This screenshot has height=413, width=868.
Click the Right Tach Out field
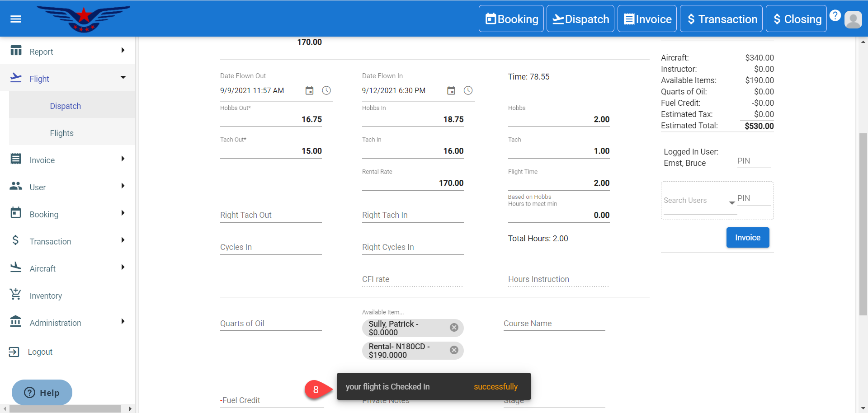tap(270, 215)
